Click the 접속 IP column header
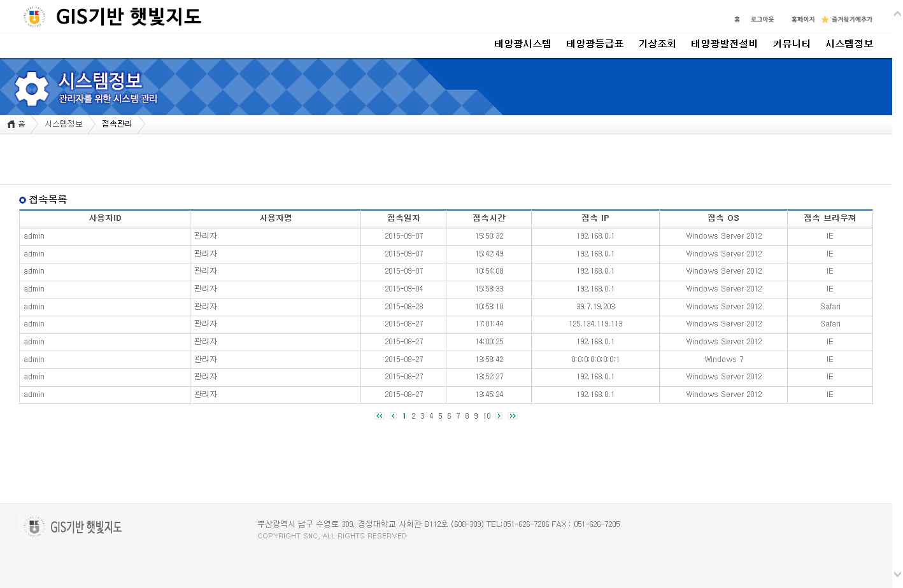The width and height of the screenshot is (903, 588). 595,218
